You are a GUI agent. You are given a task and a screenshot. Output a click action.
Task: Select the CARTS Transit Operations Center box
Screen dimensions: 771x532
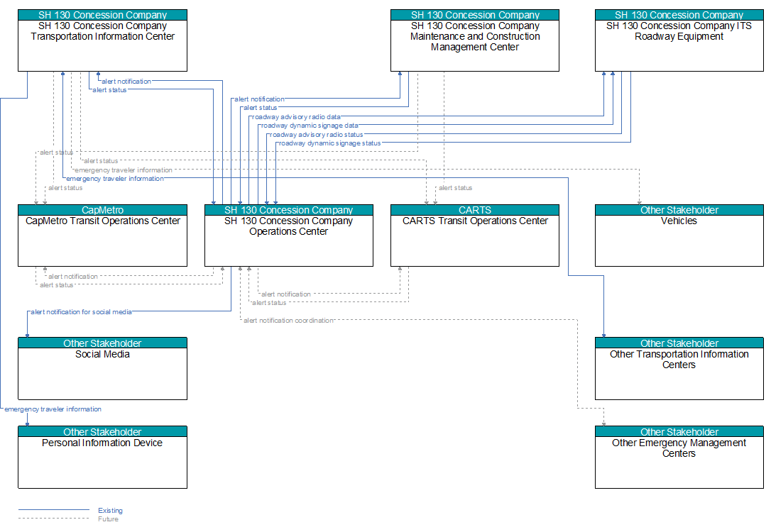[x=474, y=235]
